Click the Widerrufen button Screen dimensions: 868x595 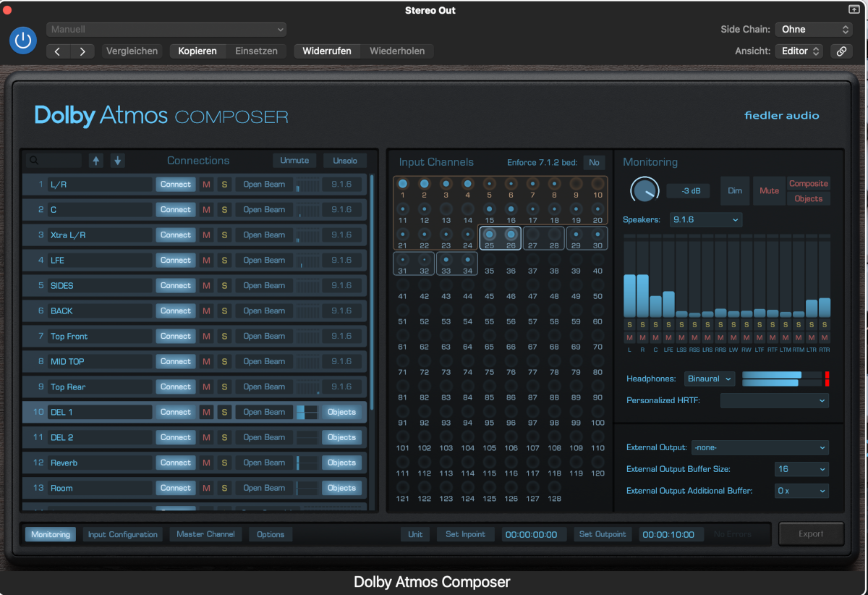pos(327,51)
